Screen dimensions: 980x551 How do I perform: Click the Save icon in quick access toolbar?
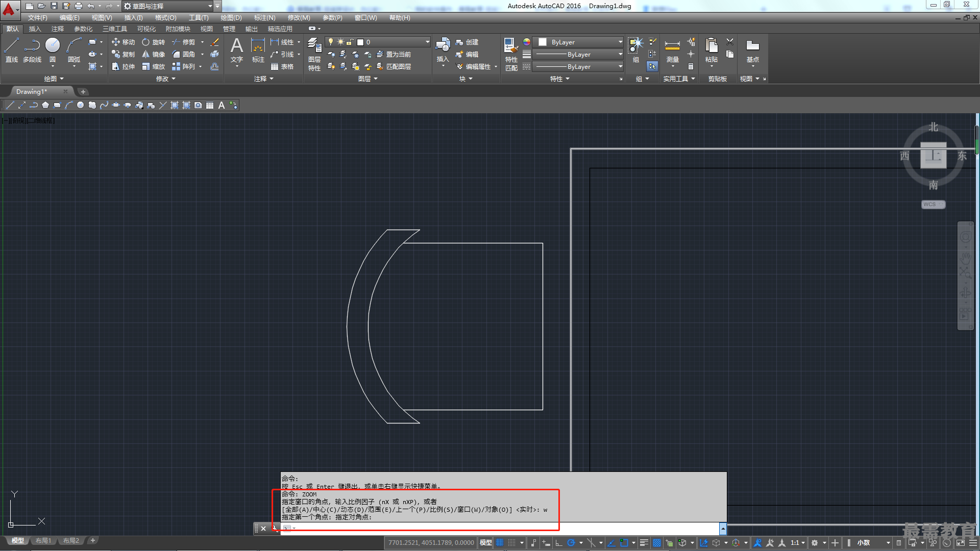coord(54,6)
